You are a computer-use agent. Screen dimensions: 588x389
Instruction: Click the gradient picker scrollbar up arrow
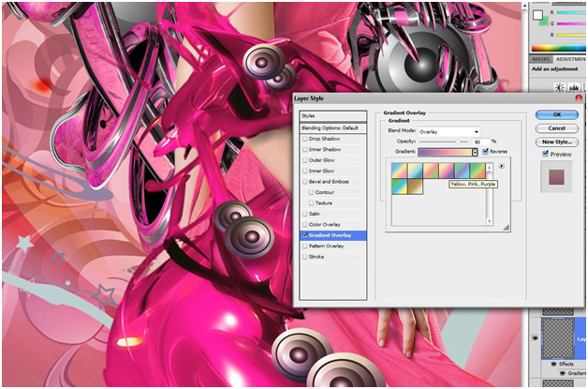[x=489, y=166]
